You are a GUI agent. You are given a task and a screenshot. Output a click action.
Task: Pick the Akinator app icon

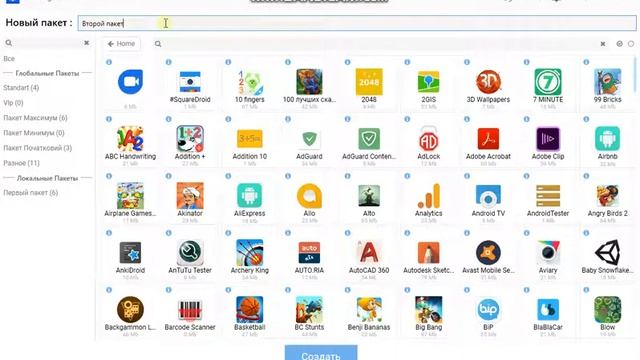(190, 196)
